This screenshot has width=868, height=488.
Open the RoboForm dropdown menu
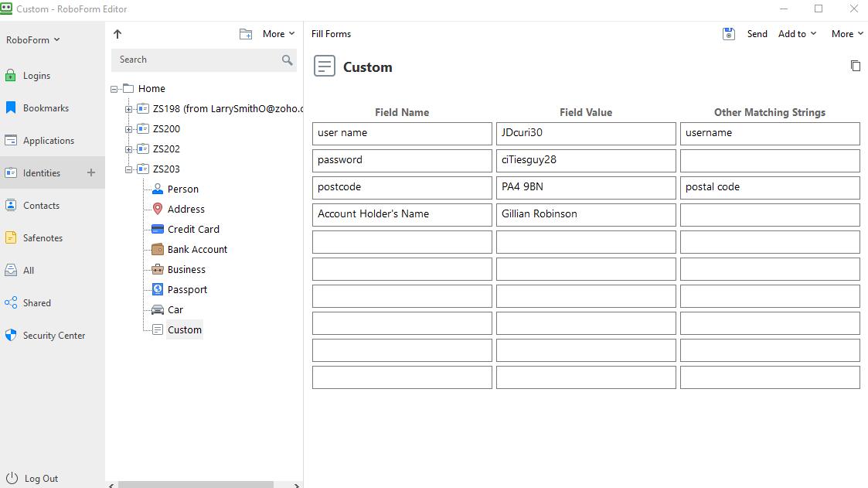tap(32, 40)
